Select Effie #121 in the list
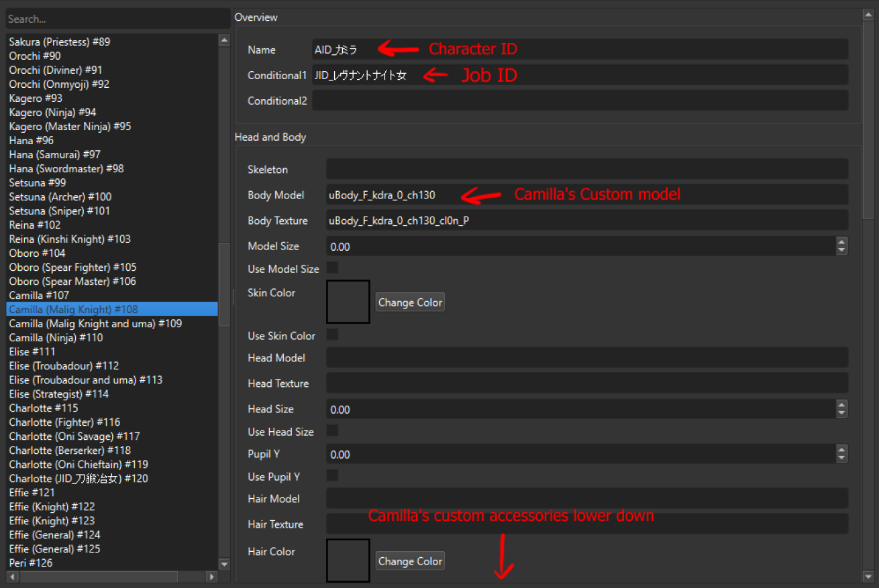Image resolution: width=879 pixels, height=588 pixels. (x=112, y=492)
